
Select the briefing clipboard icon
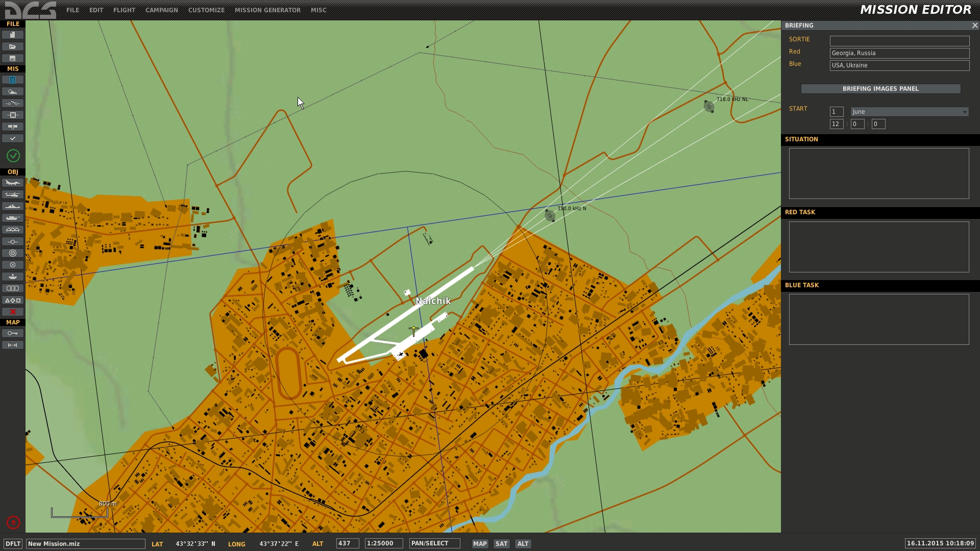pos(13,80)
